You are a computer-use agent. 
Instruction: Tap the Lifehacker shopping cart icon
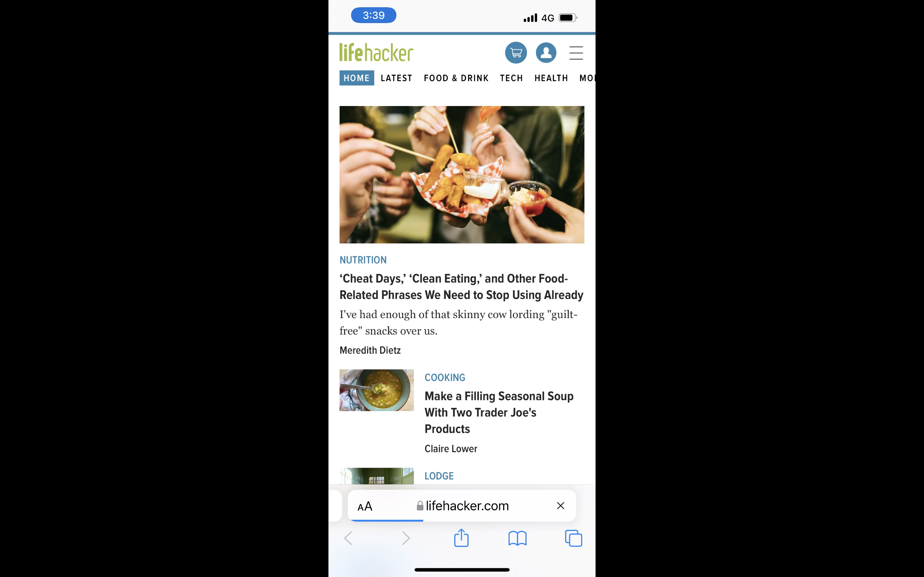coord(516,53)
